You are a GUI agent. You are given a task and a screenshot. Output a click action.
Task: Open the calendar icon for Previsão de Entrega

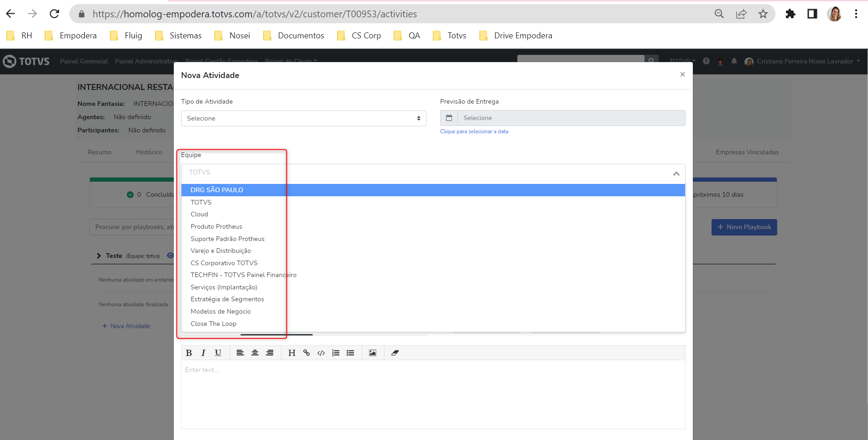click(449, 118)
